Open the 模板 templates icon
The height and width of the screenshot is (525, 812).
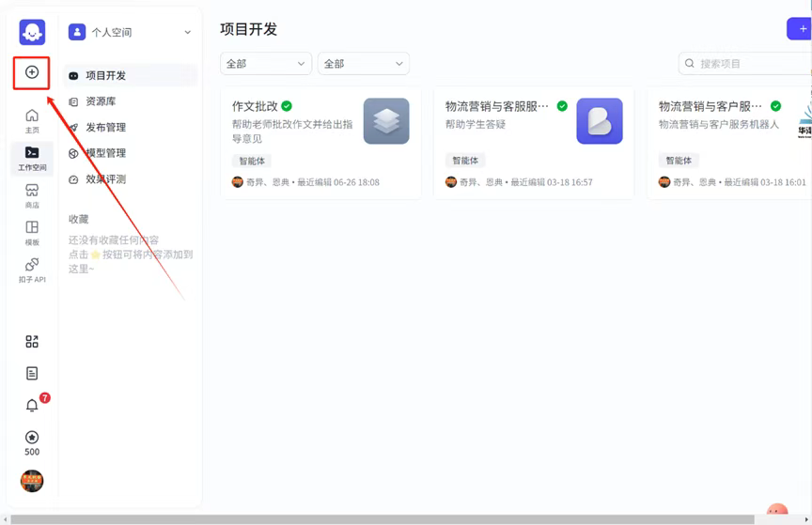pyautogui.click(x=32, y=233)
